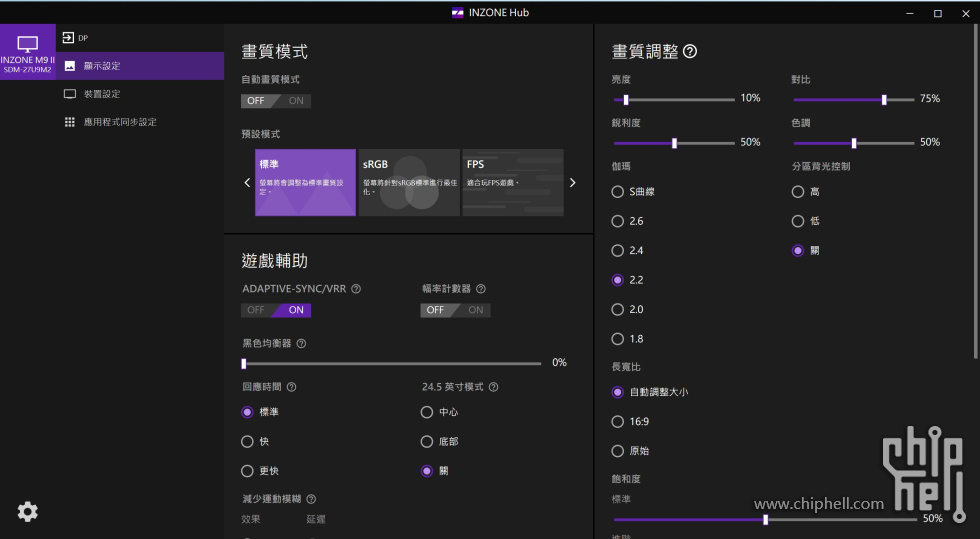Click the INZONE M9 II monitor icon
The image size is (980, 539).
click(28, 44)
